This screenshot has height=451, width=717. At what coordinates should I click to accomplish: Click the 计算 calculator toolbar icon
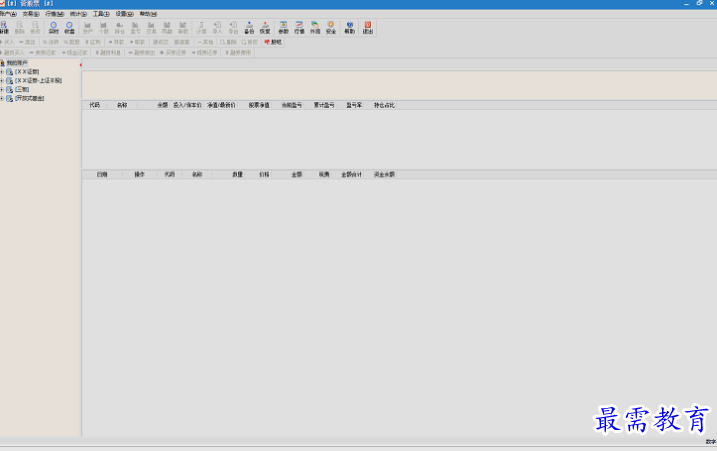[x=201, y=27]
